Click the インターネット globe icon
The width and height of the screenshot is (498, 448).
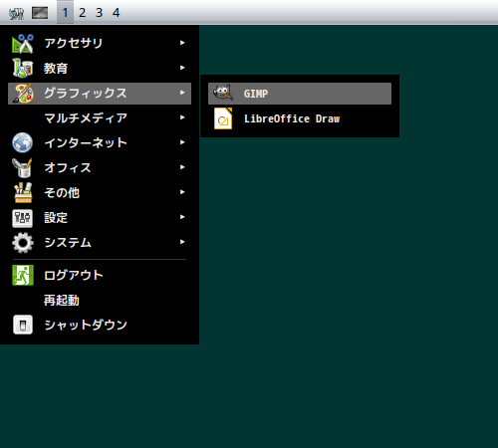(x=22, y=142)
